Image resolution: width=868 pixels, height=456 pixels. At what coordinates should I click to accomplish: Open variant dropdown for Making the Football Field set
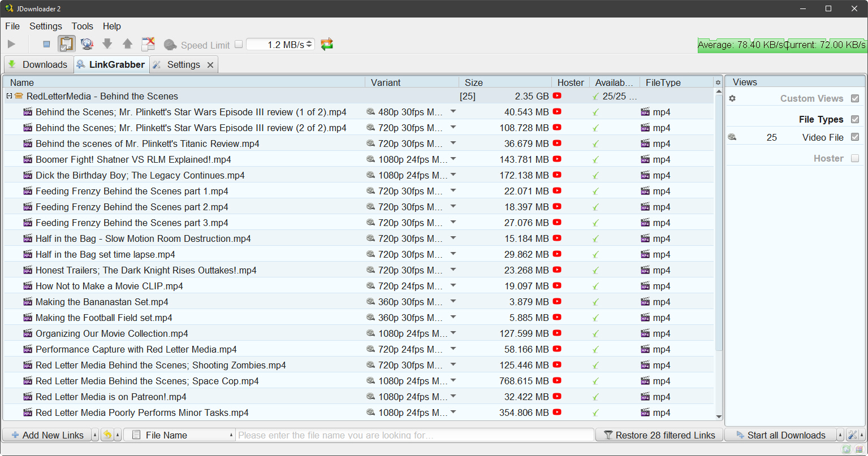click(453, 317)
